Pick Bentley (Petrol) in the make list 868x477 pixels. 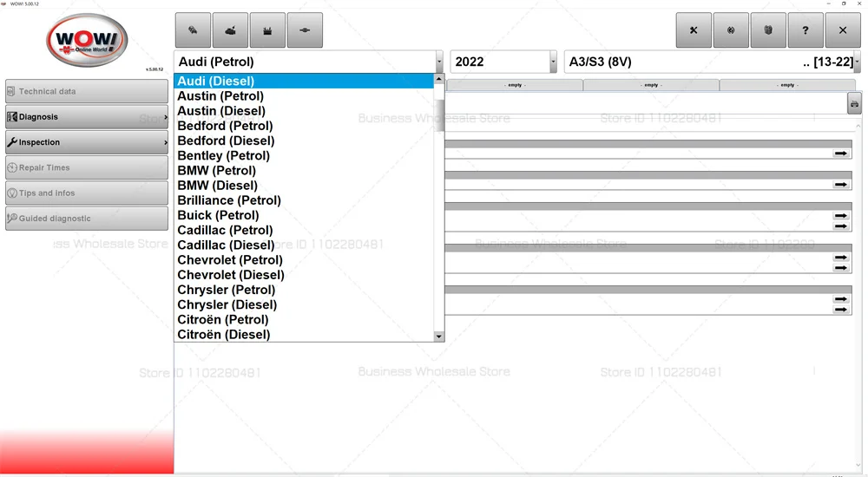304,155
